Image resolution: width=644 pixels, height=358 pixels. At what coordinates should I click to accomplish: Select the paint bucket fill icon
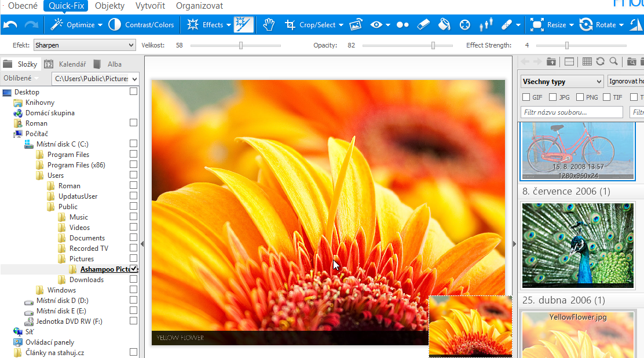tap(444, 25)
